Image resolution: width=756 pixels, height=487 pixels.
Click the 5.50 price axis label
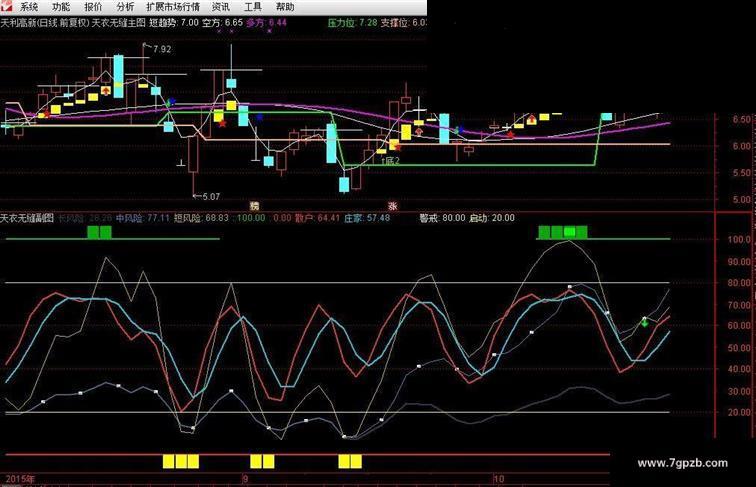[x=741, y=173]
